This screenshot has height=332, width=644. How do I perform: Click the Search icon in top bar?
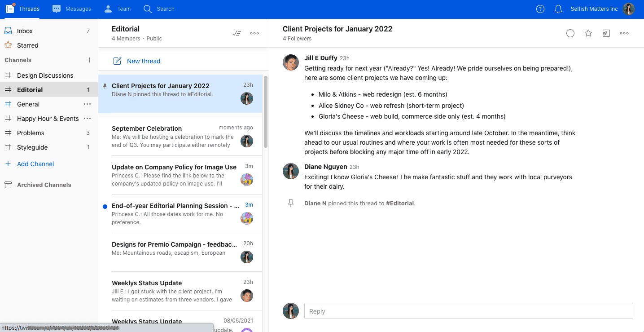[148, 9]
